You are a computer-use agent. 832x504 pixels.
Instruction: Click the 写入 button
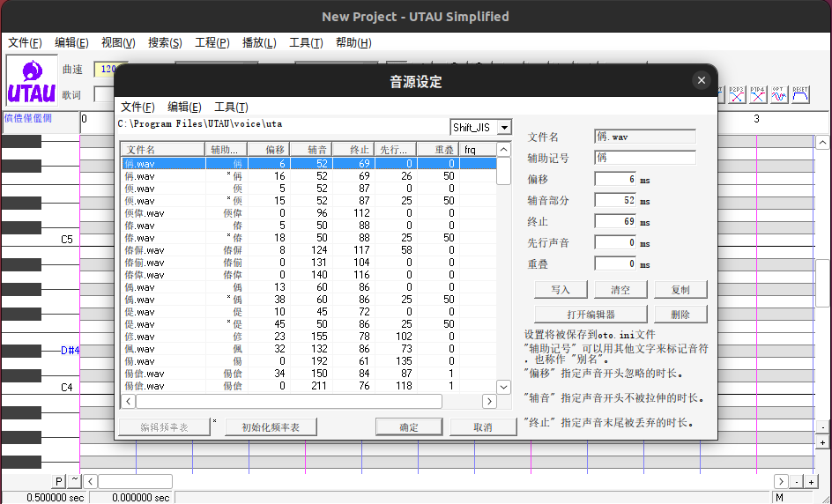coord(561,290)
